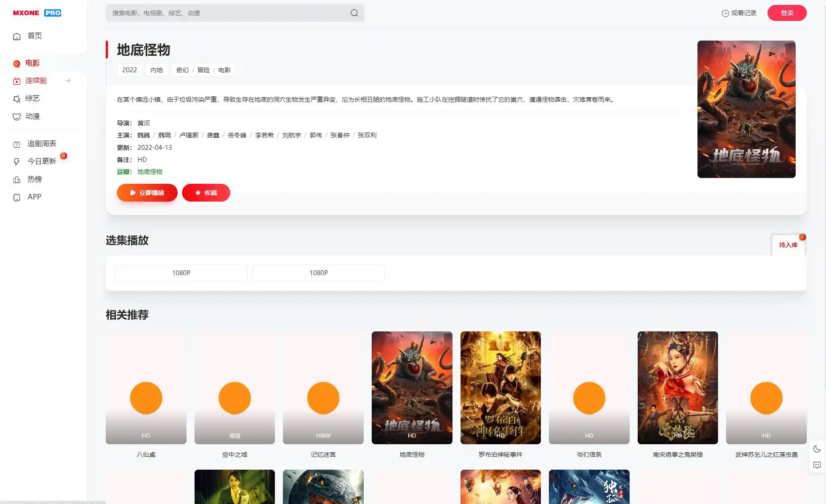Open the 罗布泊神秘事件 recommendation poster

(x=500, y=388)
